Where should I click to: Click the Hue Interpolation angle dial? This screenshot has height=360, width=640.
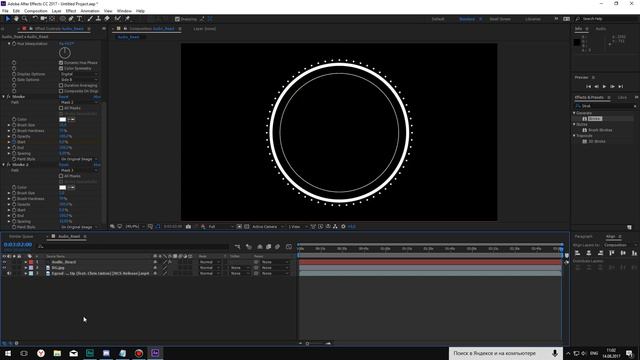click(64, 53)
